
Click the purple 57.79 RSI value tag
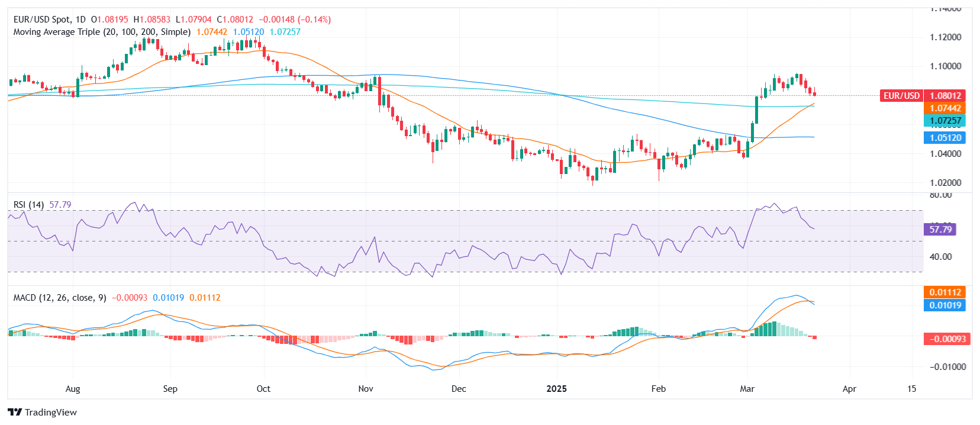click(x=940, y=230)
